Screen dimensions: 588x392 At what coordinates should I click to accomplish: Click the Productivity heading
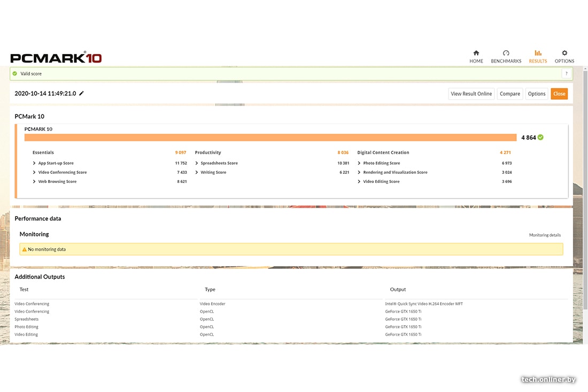pyautogui.click(x=208, y=152)
